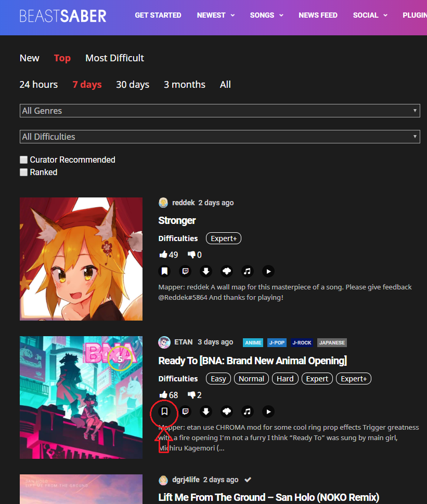Click thumbs down on Stronger
The image size is (427, 504).
[x=191, y=255]
